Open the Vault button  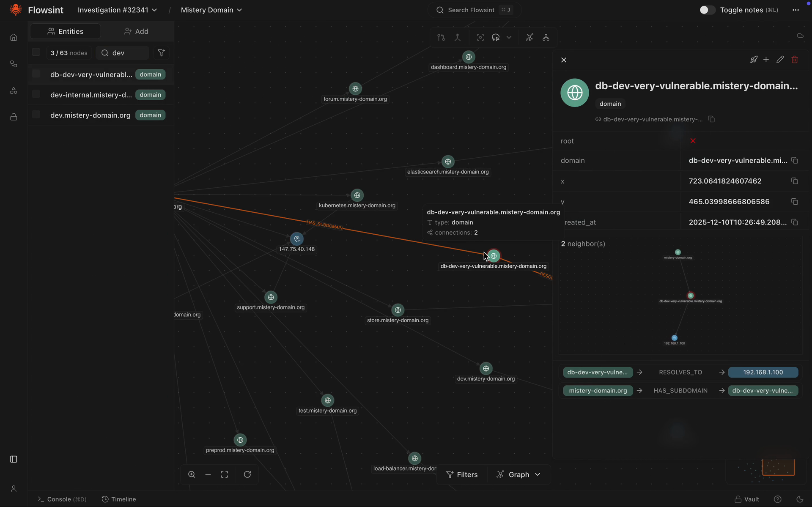[747, 499]
